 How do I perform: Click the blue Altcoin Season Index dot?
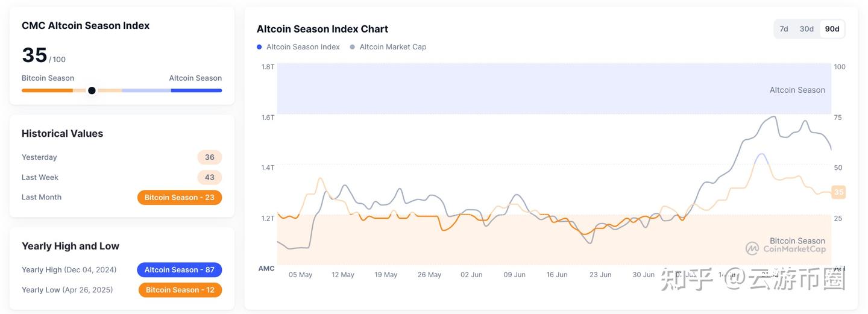[x=259, y=47]
